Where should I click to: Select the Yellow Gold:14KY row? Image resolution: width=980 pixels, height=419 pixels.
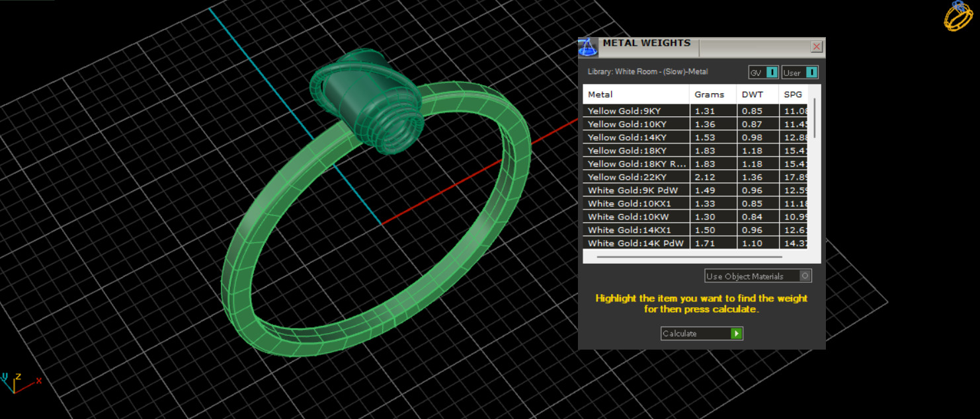coord(696,137)
